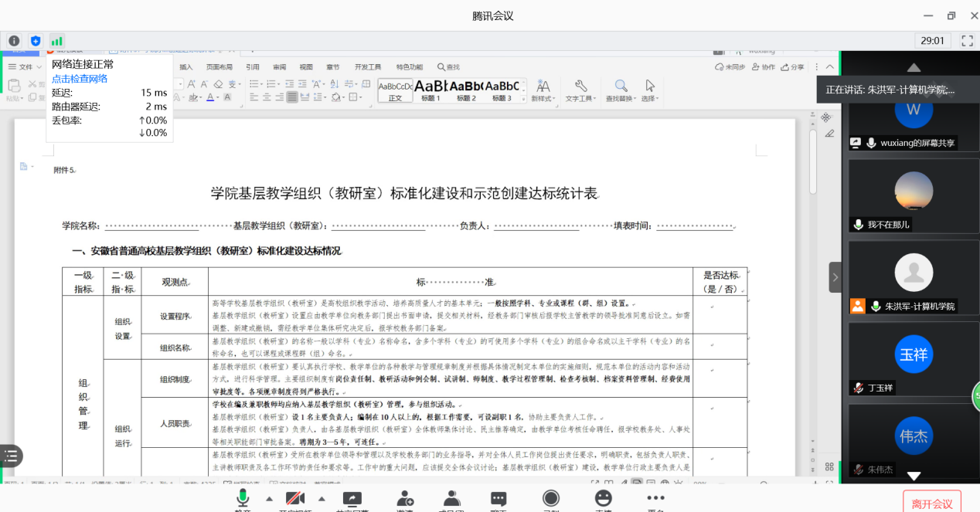The width and height of the screenshot is (980, 512).
Task: Toggle the microphone mute
Action: (243, 500)
